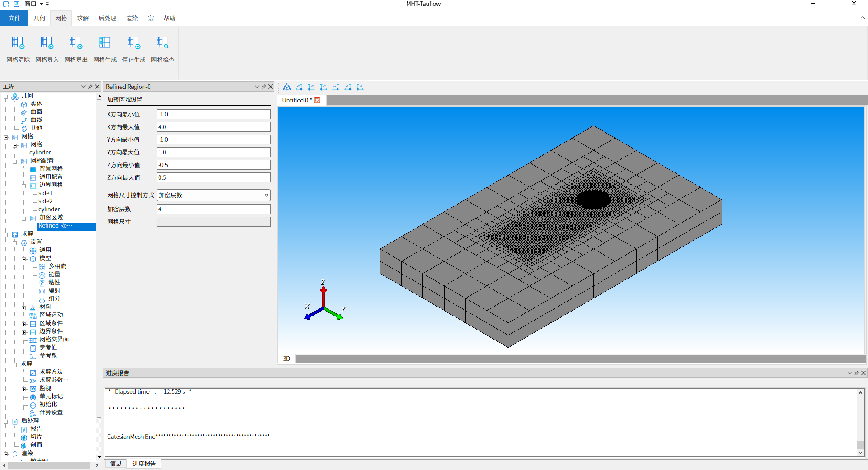Close the Untitled 0 viewport tab
This screenshot has width=868, height=470.
point(317,100)
